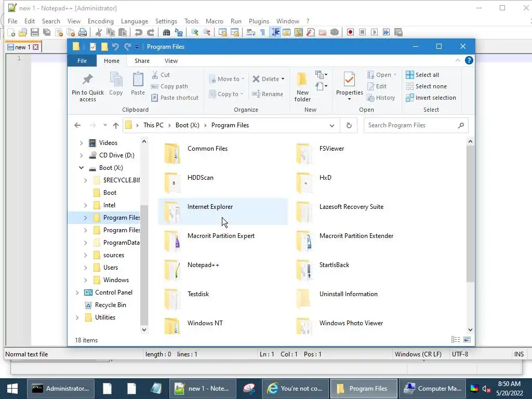Open Administrator command prompt on taskbar

(60, 389)
